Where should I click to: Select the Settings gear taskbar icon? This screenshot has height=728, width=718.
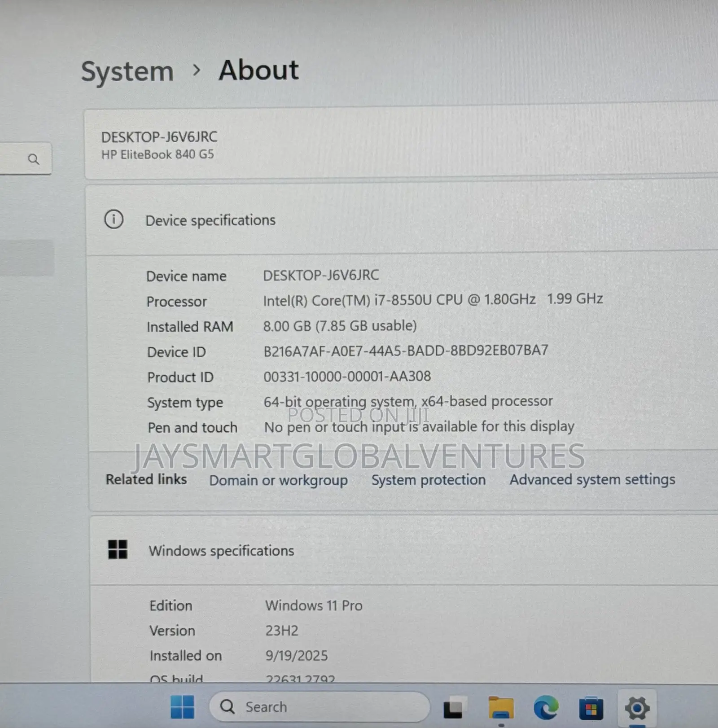[637, 708]
